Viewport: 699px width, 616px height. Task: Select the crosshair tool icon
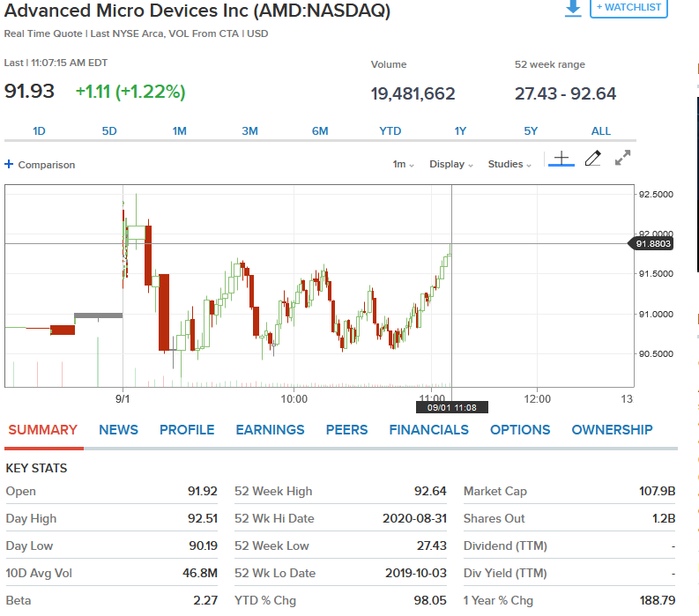[x=561, y=159]
